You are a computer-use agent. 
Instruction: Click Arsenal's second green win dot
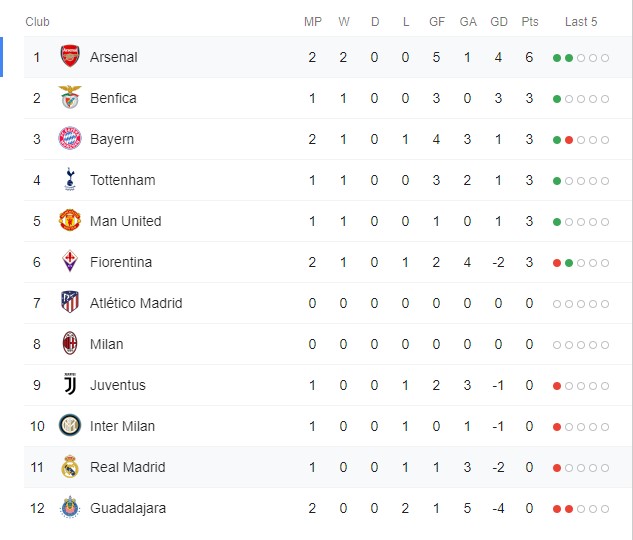coord(569,58)
